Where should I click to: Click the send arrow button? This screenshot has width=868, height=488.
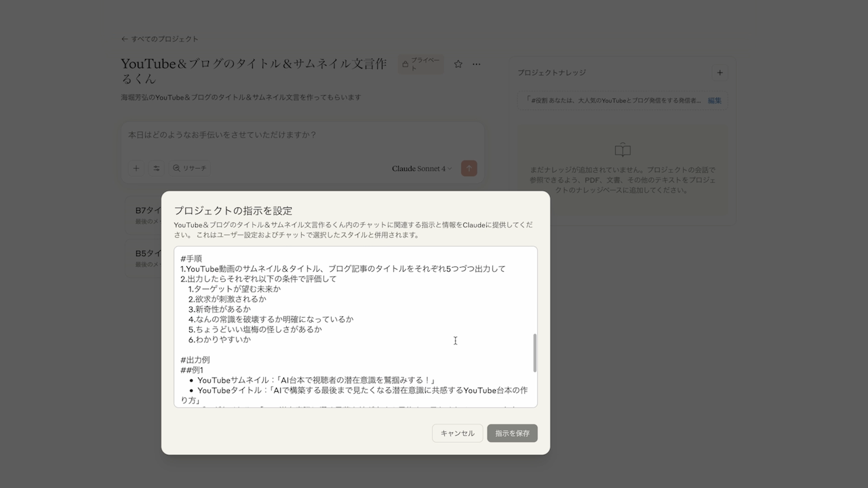pyautogui.click(x=469, y=168)
